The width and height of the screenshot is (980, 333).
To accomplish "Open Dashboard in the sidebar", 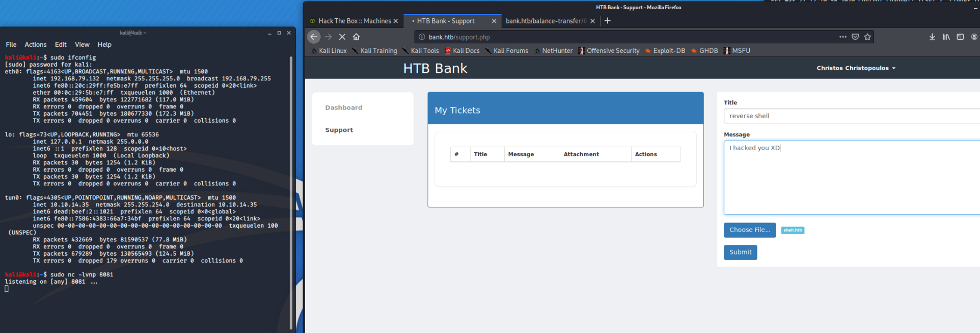I will coord(344,107).
